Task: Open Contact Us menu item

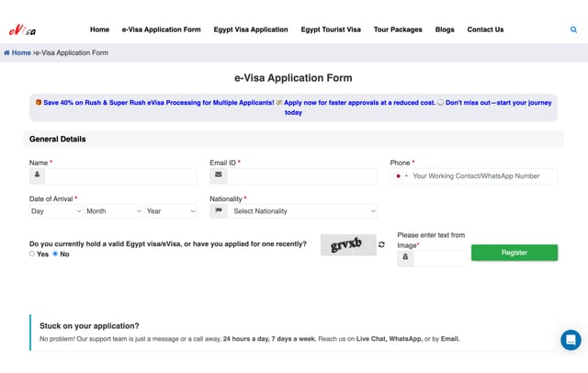Action: point(485,29)
